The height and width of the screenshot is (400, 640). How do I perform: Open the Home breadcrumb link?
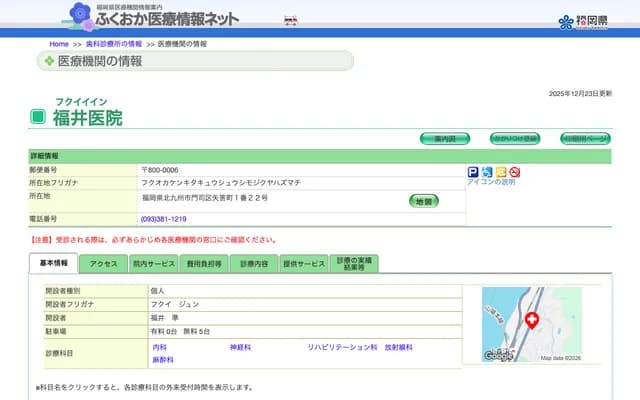click(x=59, y=44)
